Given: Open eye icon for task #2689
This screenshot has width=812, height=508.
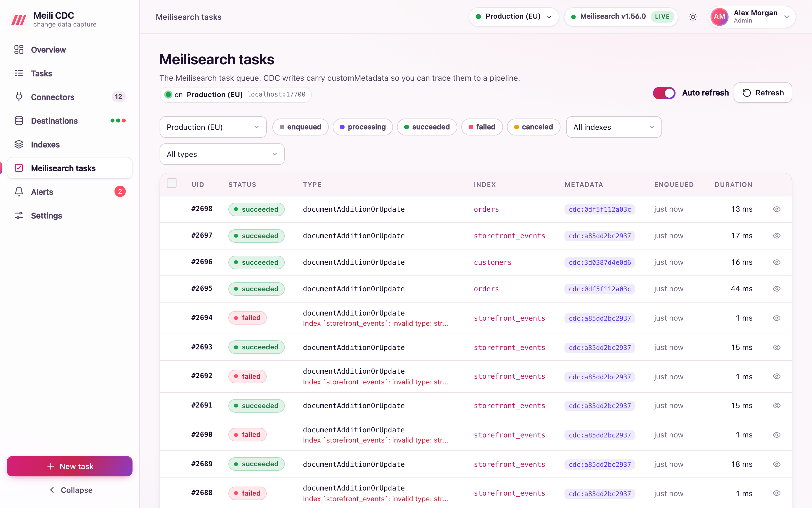Looking at the screenshot, I should pyautogui.click(x=776, y=464).
